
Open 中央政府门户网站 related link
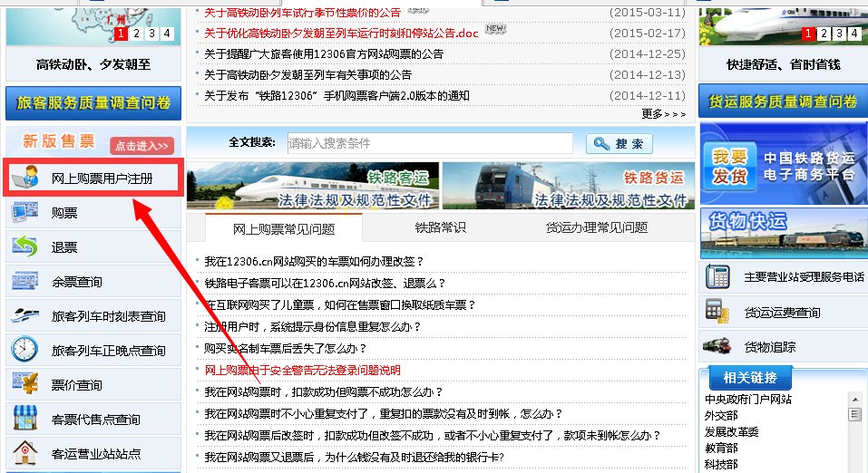(x=748, y=399)
